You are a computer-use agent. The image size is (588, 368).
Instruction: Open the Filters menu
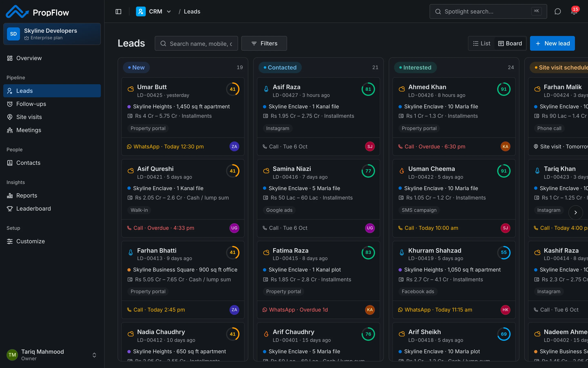(x=264, y=43)
